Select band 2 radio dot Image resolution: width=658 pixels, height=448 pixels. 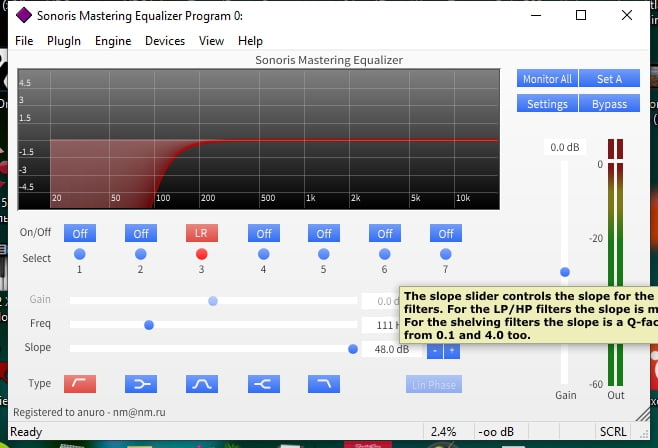pos(141,254)
